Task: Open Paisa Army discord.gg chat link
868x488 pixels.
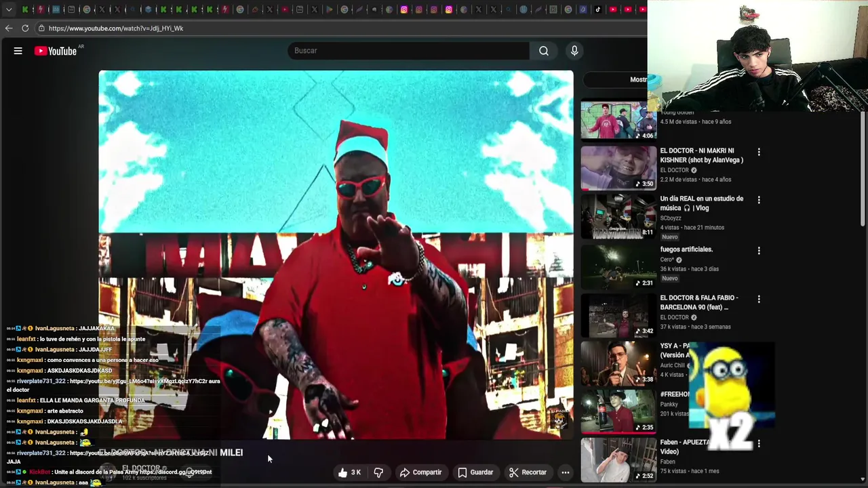Action: click(x=176, y=472)
